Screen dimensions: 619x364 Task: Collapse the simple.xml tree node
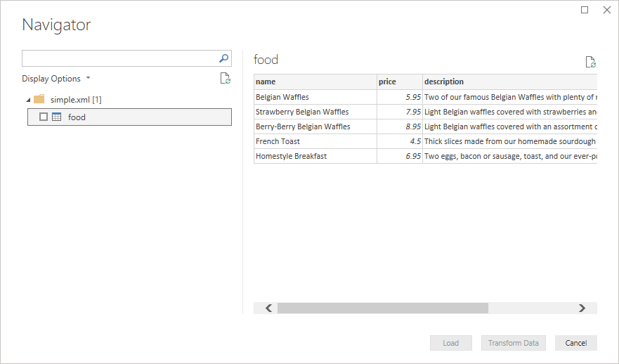tap(27, 100)
